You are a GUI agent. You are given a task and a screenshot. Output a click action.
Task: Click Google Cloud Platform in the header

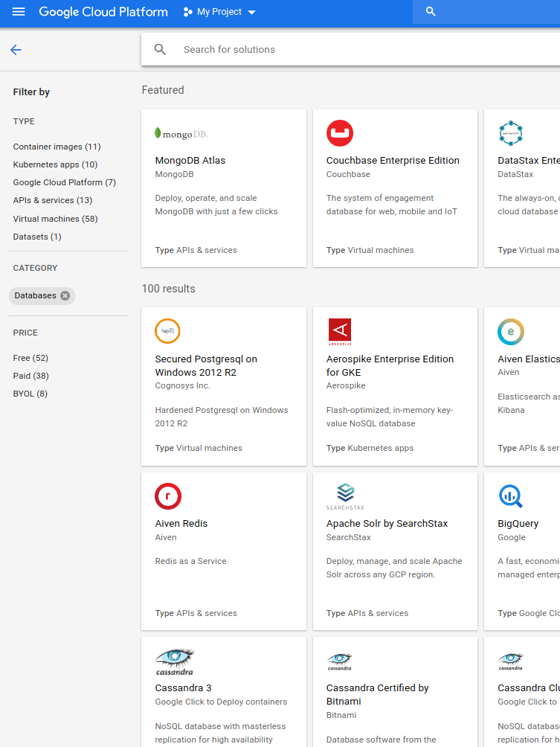(103, 12)
